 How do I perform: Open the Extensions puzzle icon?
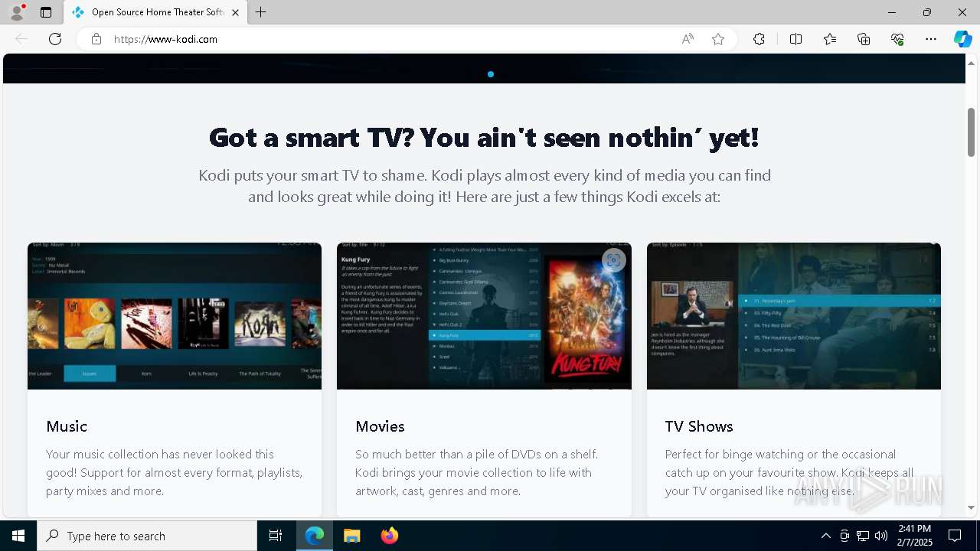click(x=759, y=39)
